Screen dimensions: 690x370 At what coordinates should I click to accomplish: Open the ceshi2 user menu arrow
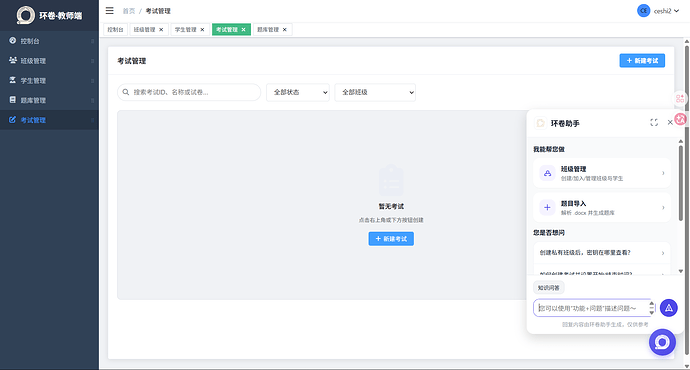(676, 11)
